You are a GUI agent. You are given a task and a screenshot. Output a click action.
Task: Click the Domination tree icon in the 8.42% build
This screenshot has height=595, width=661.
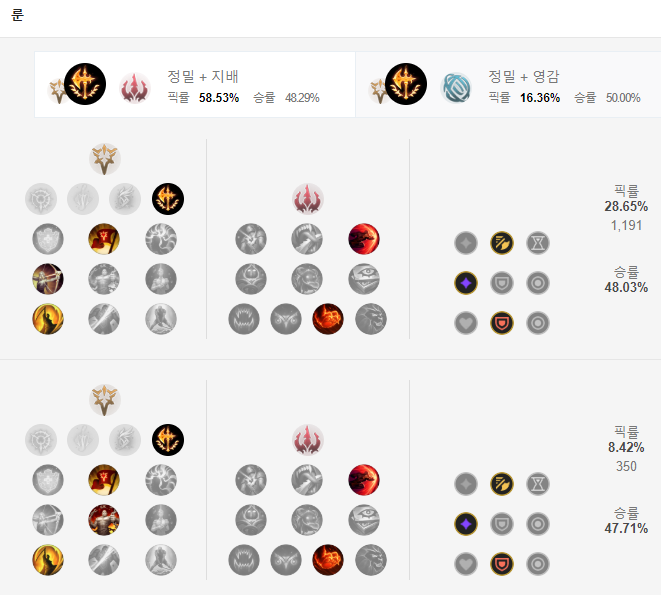pyautogui.click(x=308, y=440)
